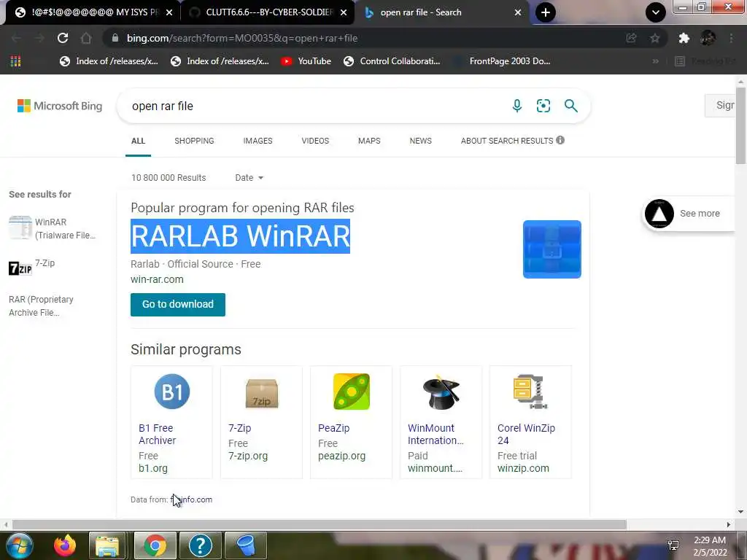
Task: Bookmark this page with the star icon
Action: (x=655, y=38)
